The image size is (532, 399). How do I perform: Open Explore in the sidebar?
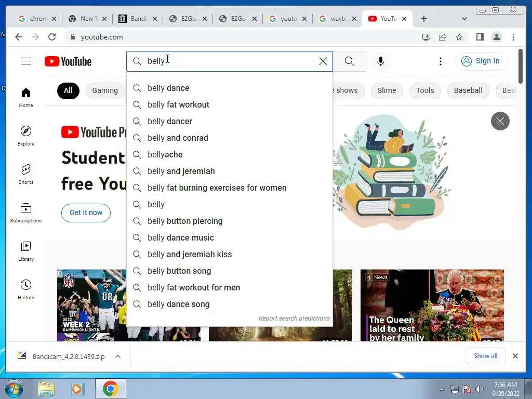point(26,136)
